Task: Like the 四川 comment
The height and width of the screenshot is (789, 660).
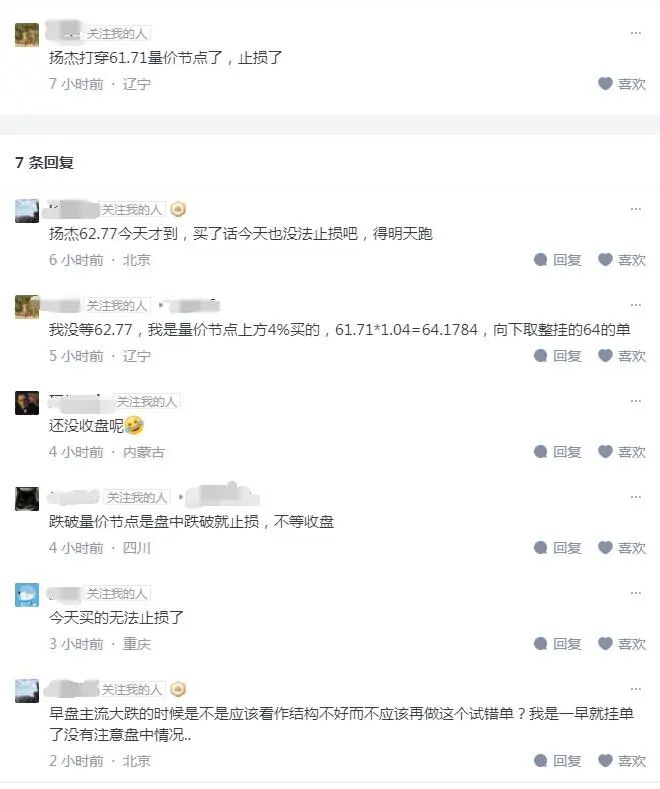Action: 622,547
